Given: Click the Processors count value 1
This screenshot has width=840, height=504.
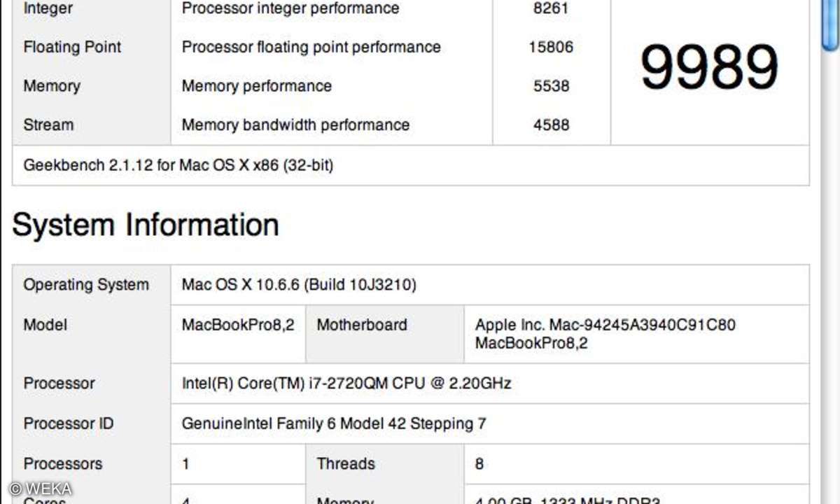Looking at the screenshot, I should [x=185, y=463].
